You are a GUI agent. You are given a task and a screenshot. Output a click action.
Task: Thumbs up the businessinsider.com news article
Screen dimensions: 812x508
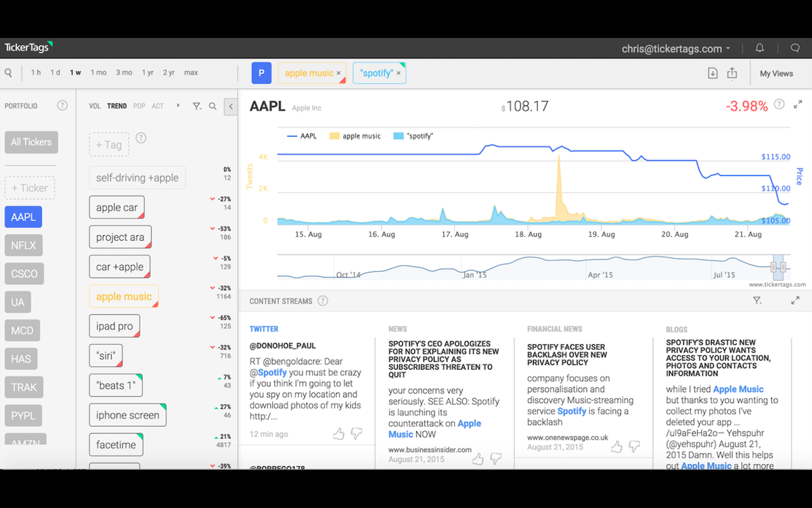click(478, 459)
